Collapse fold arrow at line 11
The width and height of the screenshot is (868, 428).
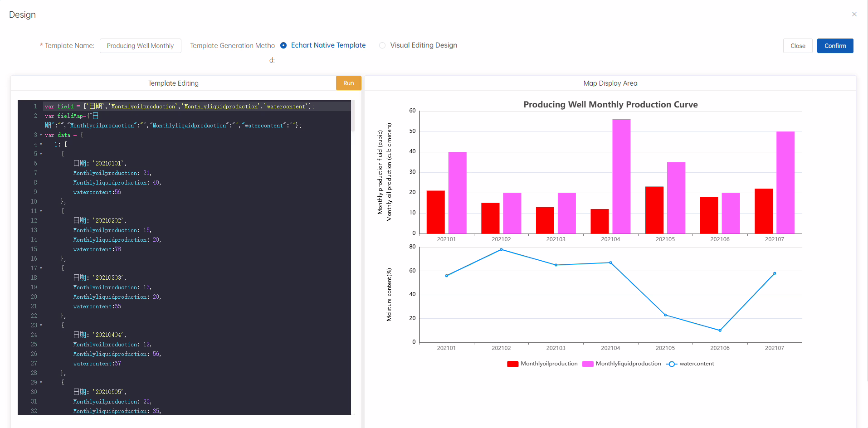click(x=41, y=211)
